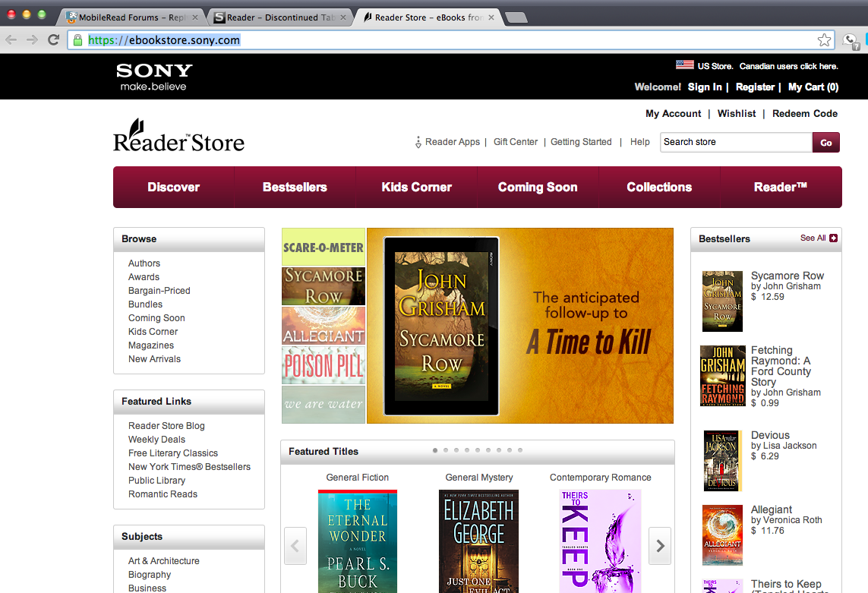Reload the page with the refresh icon
Viewport: 868px width, 593px height.
(x=54, y=40)
